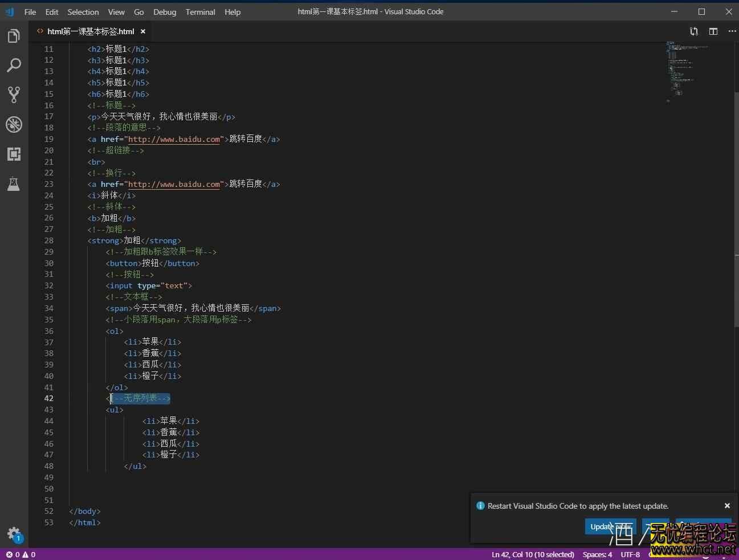Screen dimensions: 739x560
Task: Open the File menu
Action: click(x=30, y=12)
